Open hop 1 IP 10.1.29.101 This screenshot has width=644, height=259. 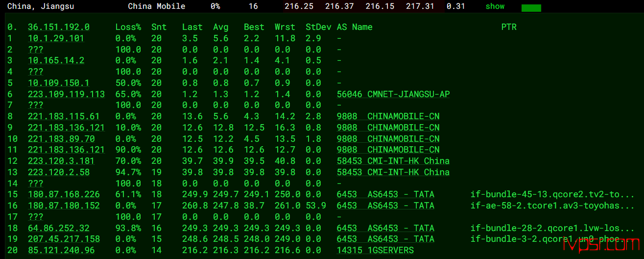(56, 38)
